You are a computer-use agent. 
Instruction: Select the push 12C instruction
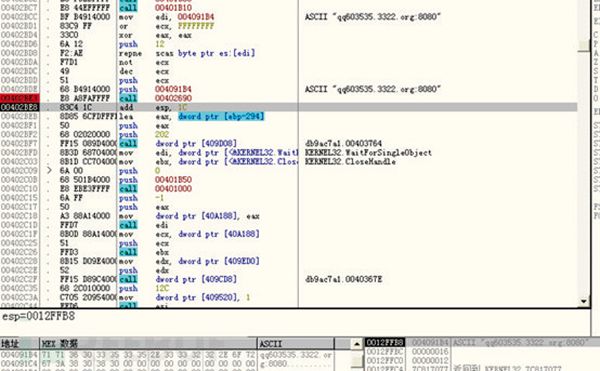pyautogui.click(x=144, y=288)
